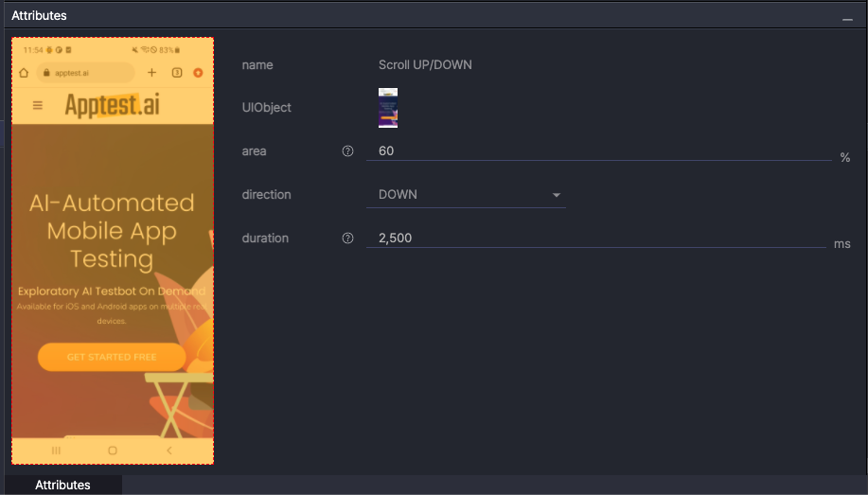This screenshot has height=495, width=868.
Task: Focus the area input field with 60
Action: 599,151
